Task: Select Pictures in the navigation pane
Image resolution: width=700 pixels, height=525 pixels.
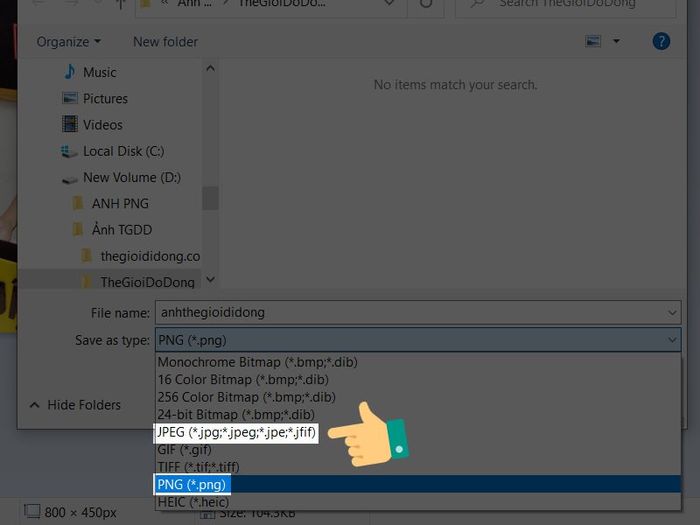Action: pyautogui.click(x=105, y=98)
